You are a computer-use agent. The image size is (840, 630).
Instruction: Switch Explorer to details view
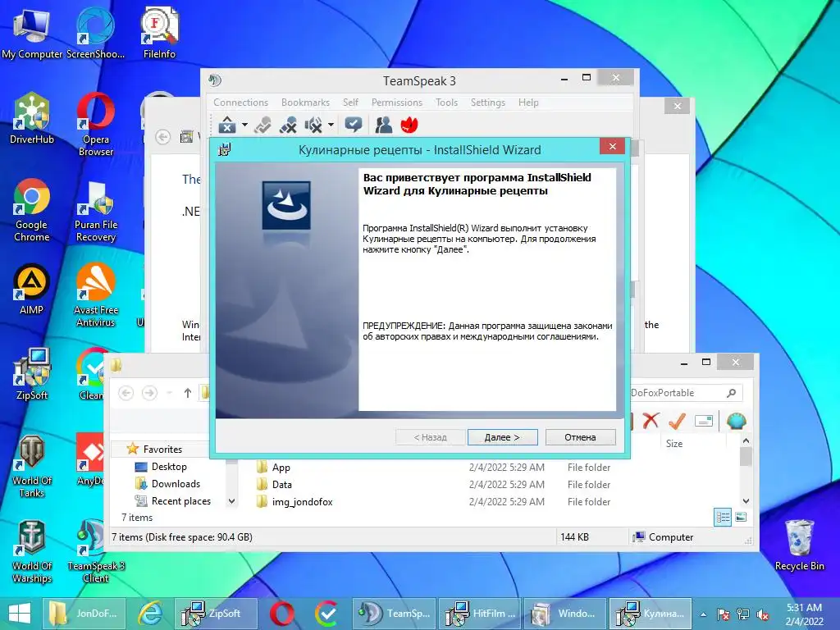pos(723,518)
